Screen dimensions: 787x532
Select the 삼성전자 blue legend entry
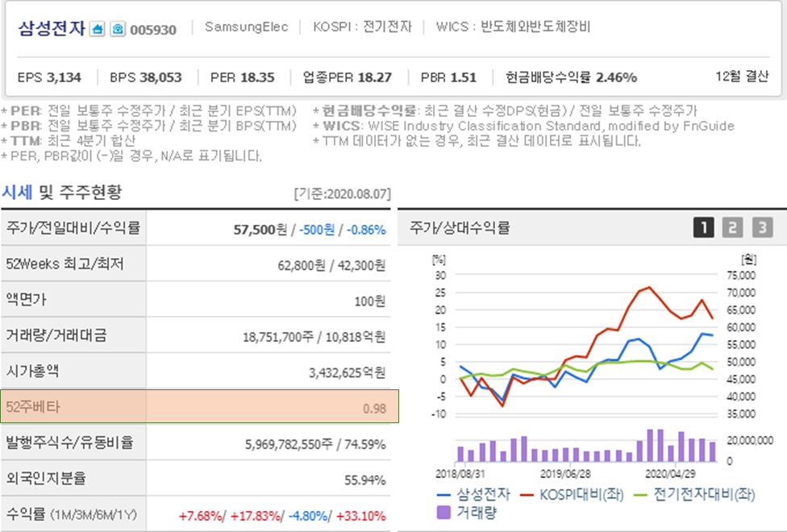(473, 494)
